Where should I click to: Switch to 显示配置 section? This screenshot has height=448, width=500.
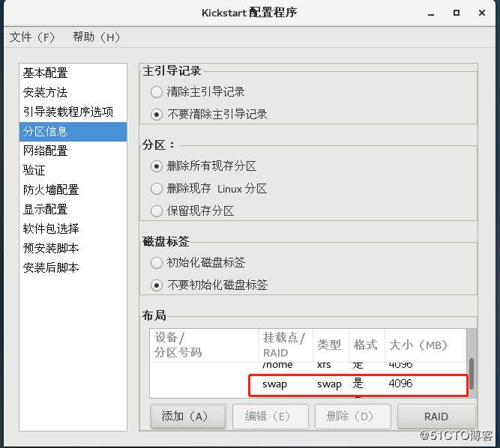click(73, 209)
